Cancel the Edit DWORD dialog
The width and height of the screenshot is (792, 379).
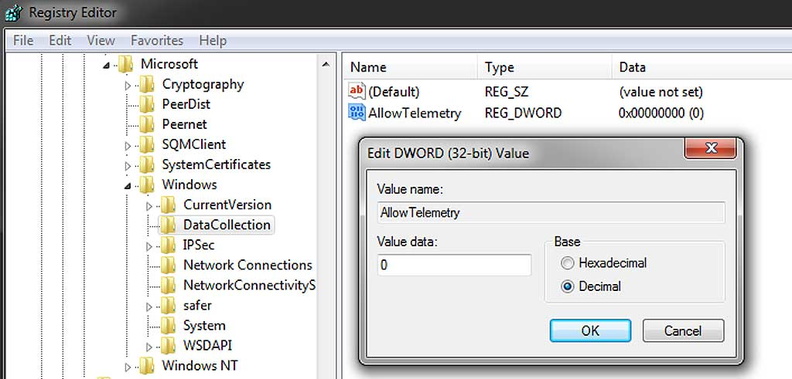683,330
